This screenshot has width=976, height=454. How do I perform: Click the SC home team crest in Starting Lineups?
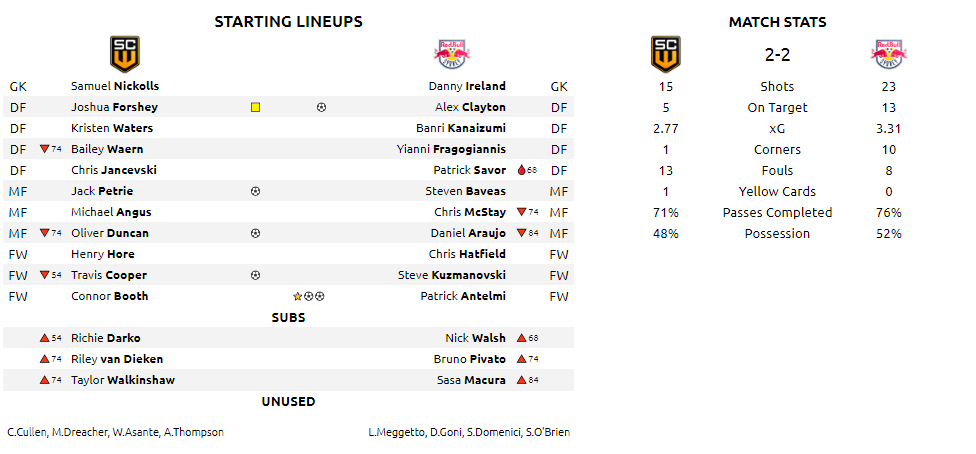124,54
